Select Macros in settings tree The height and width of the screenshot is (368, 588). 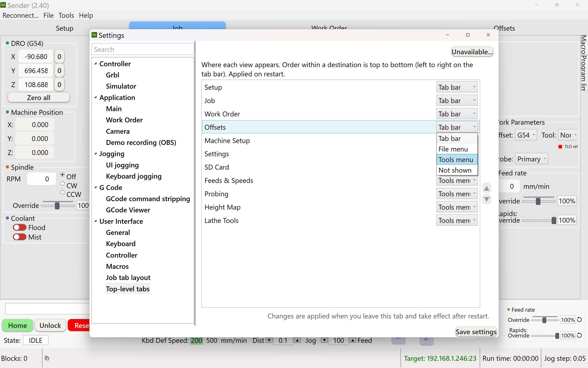click(117, 266)
